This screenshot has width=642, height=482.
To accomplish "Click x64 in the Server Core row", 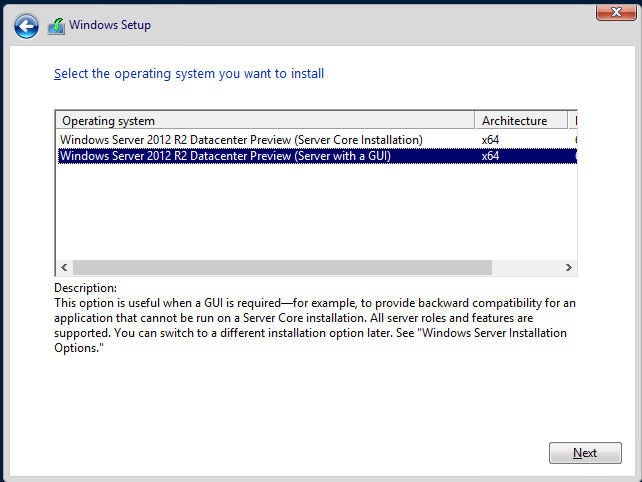I will [x=490, y=140].
